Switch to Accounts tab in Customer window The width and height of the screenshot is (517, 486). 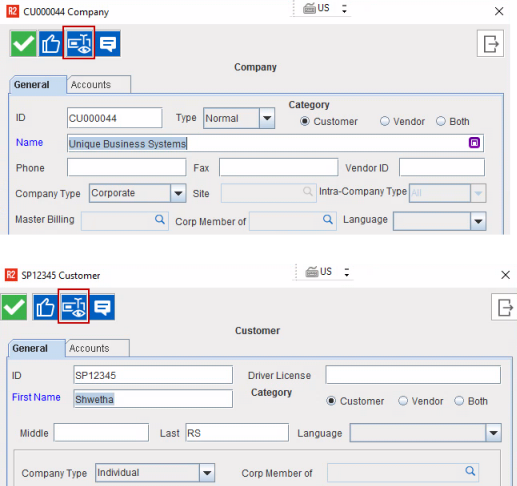pos(97,348)
